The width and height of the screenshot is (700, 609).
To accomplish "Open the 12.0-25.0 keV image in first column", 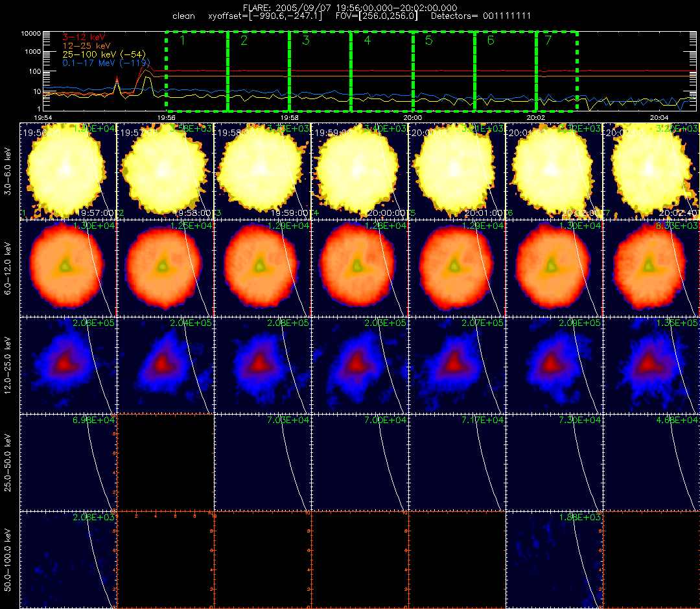I will (x=68, y=366).
